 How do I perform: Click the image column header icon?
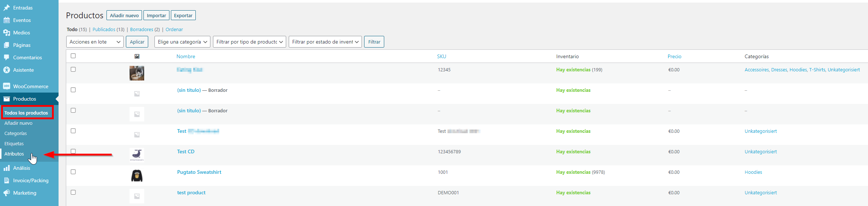(137, 56)
